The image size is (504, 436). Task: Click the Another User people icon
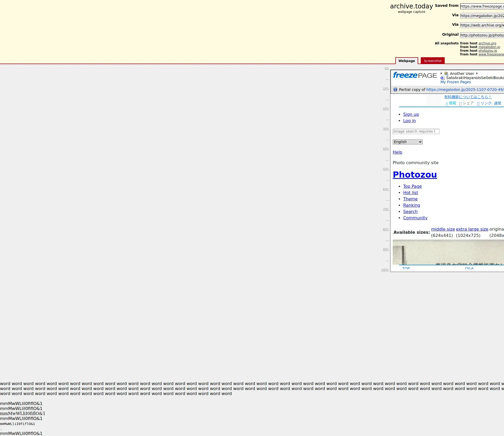point(446,74)
